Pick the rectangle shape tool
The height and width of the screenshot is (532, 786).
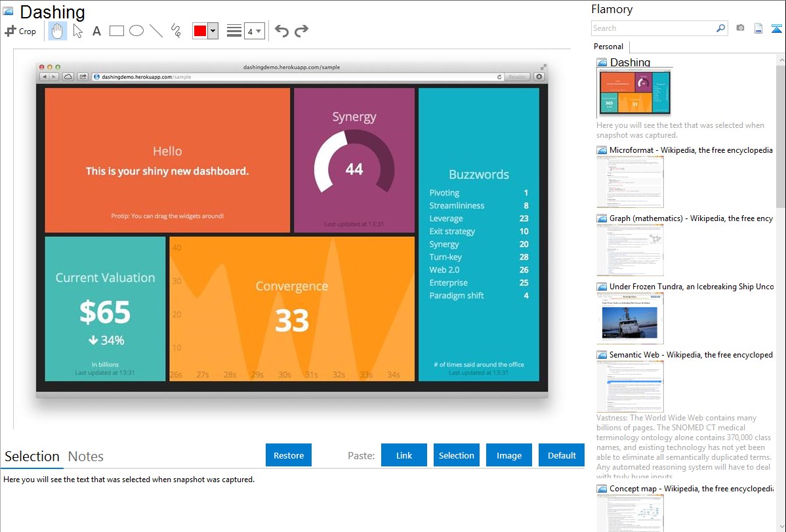point(116,31)
